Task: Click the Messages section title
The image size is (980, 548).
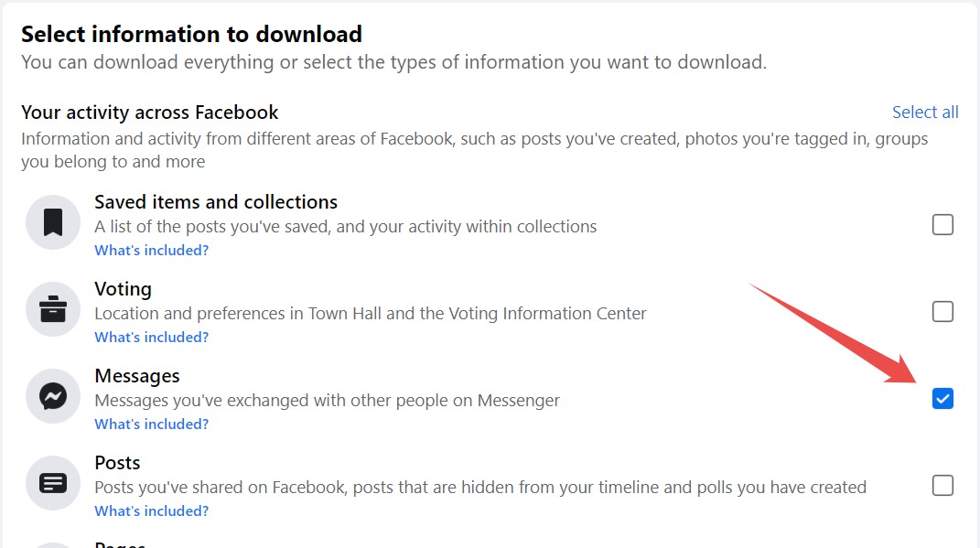Action: (x=137, y=375)
